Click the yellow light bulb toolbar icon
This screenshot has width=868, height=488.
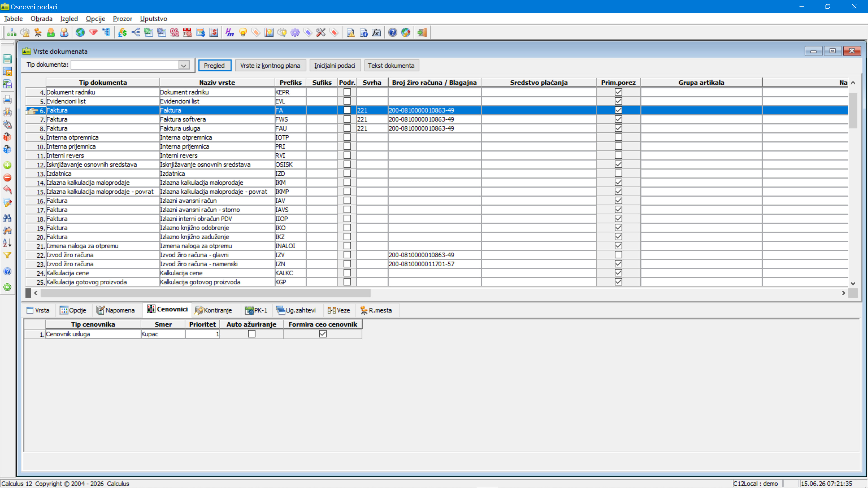(x=243, y=32)
